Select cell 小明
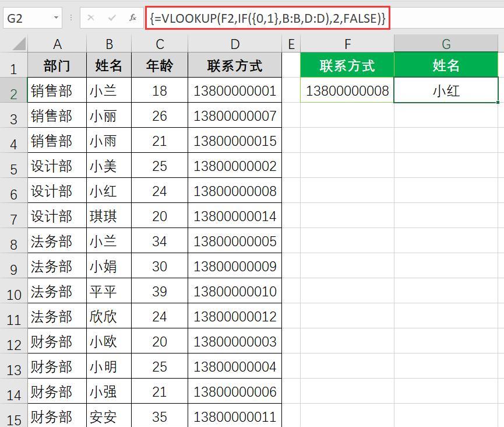This screenshot has width=504, height=427. tap(109, 366)
